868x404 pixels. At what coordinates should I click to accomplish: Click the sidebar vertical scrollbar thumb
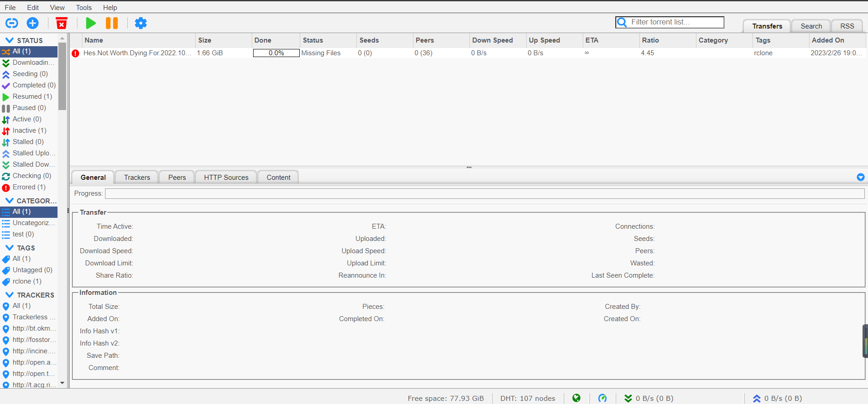(62, 76)
